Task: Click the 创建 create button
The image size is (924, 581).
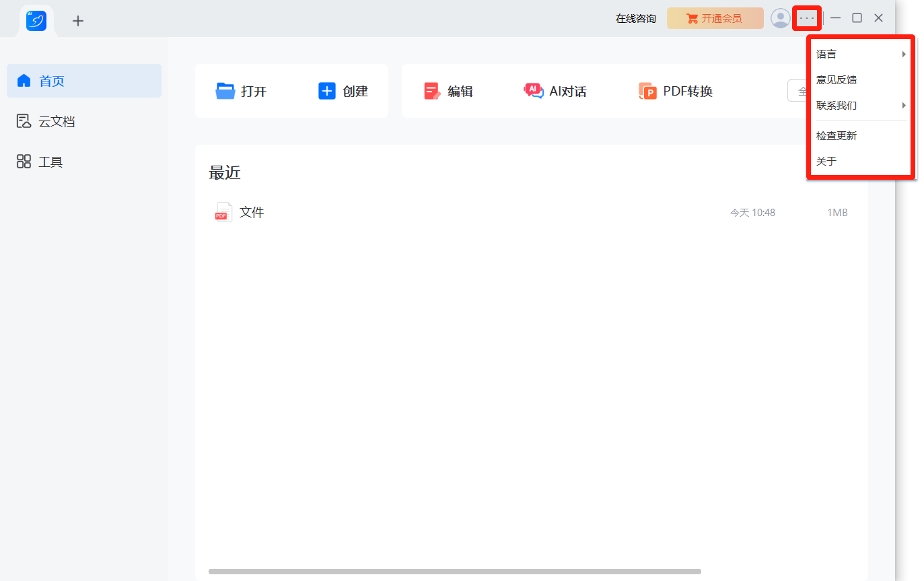Action: 343,91
